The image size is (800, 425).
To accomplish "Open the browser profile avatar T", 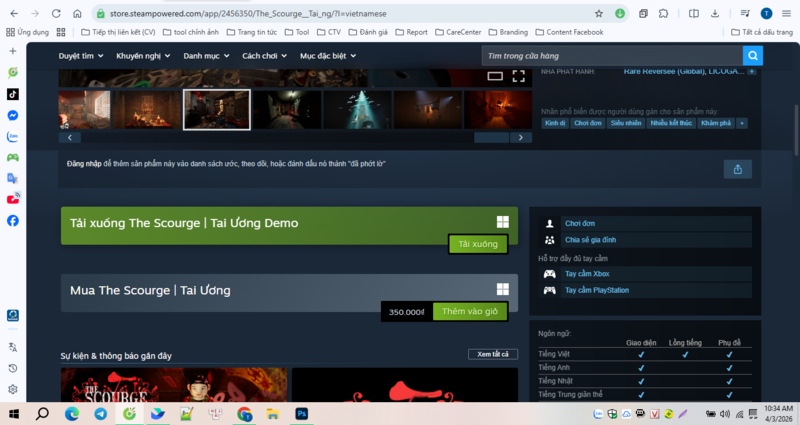I will point(766,14).
